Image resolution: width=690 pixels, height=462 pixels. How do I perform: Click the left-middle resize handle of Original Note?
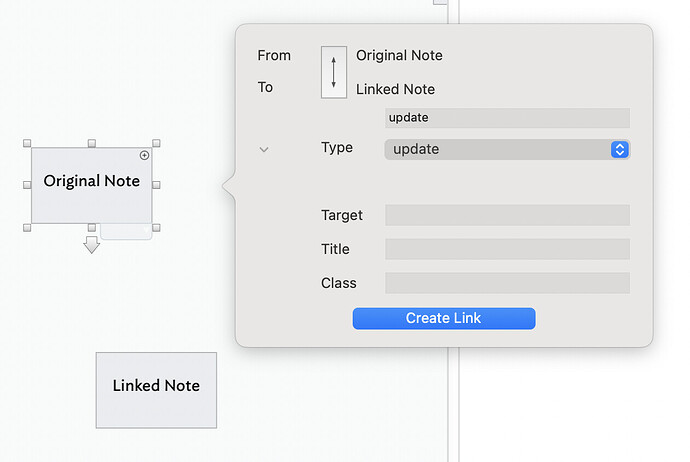(27, 185)
